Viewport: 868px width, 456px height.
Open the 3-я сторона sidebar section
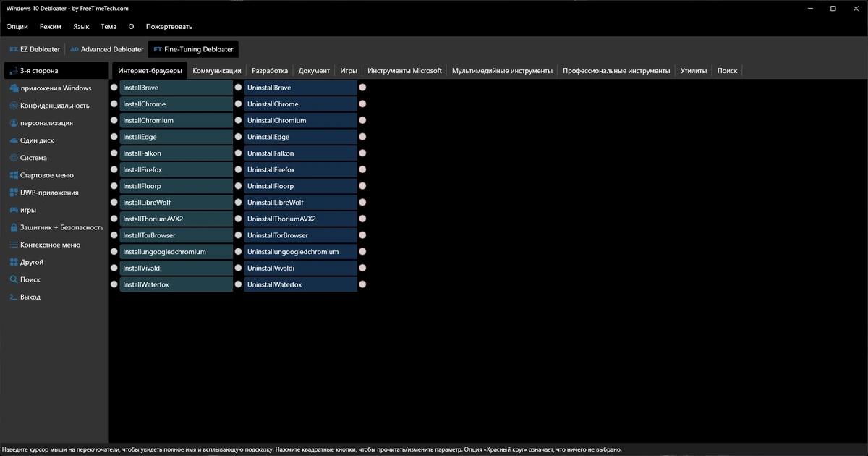pyautogui.click(x=56, y=71)
